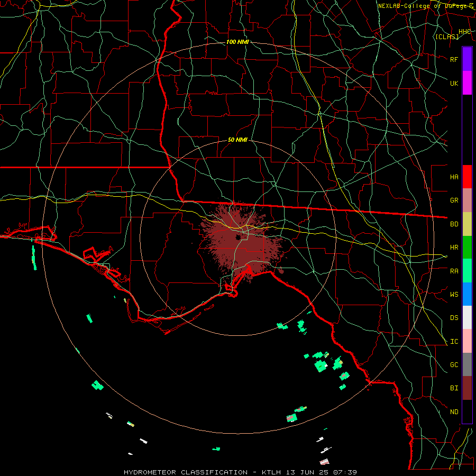The width and height of the screenshot is (476, 476).
Task: Click the 07:39 timestamp text
Action: [345, 472]
